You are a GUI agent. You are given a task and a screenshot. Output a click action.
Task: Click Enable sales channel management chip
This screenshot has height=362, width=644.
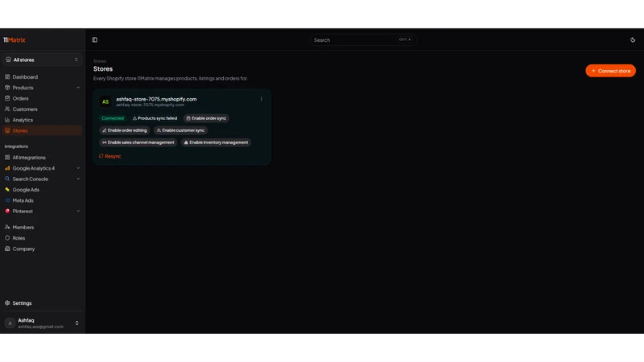point(138,142)
